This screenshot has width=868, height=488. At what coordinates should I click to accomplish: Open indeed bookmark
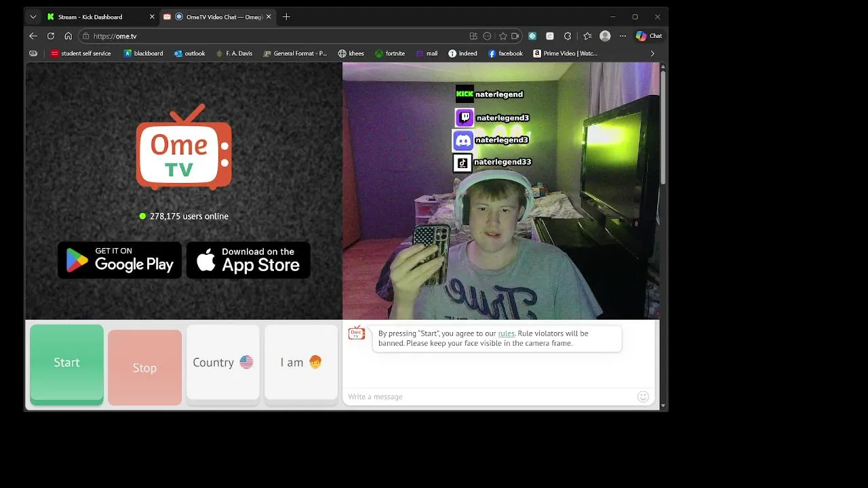pos(462,54)
